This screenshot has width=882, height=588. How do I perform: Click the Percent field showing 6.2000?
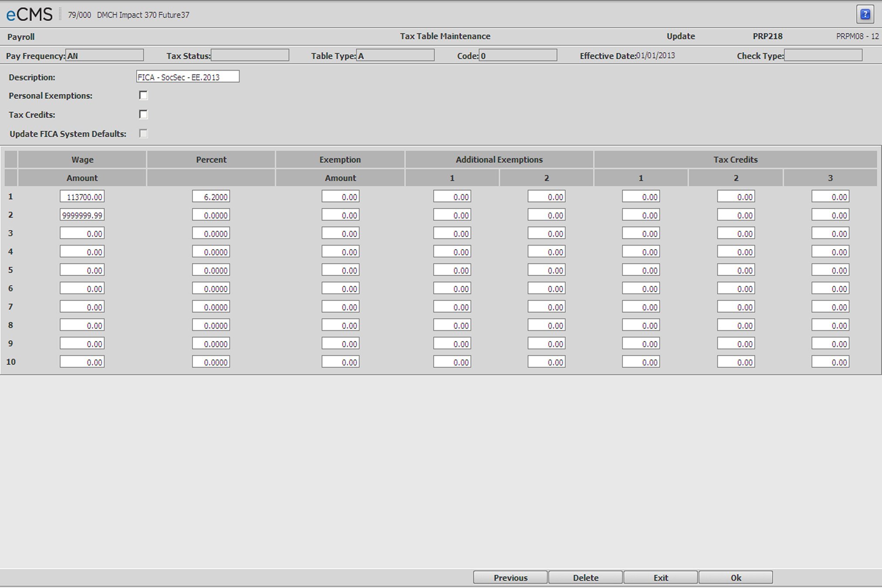[211, 196]
